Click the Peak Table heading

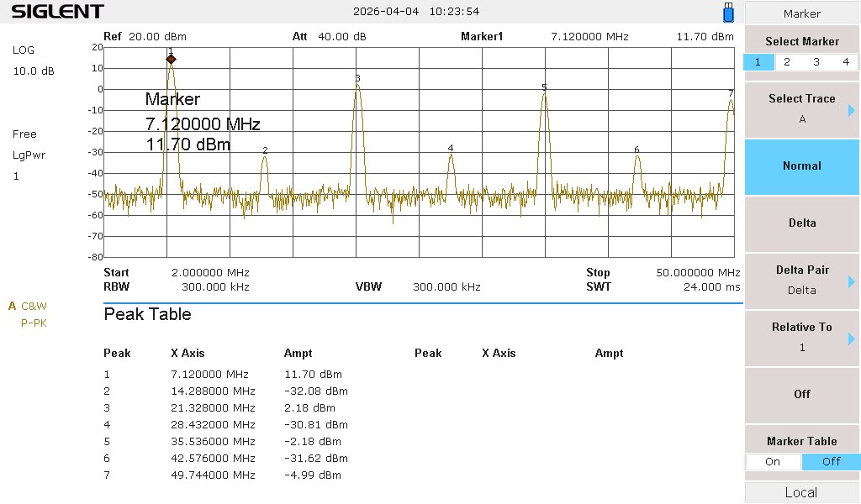148,314
